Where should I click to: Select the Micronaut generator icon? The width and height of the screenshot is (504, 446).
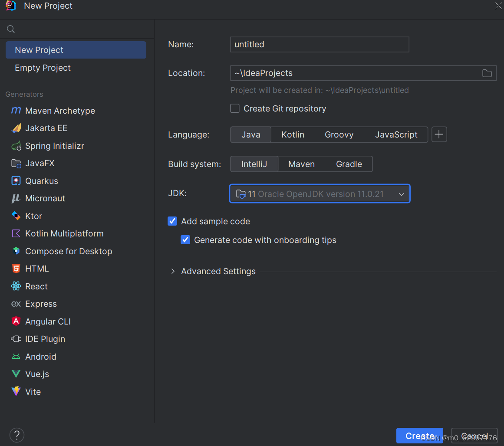click(x=16, y=198)
